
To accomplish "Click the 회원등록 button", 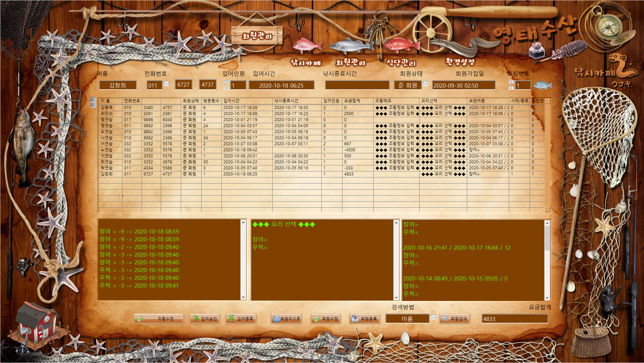I will click(x=364, y=319).
